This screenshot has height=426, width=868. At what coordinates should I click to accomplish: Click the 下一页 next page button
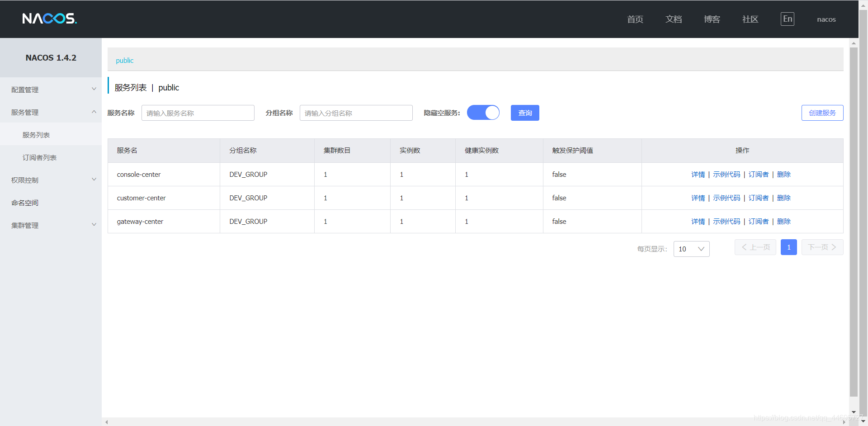(822, 247)
